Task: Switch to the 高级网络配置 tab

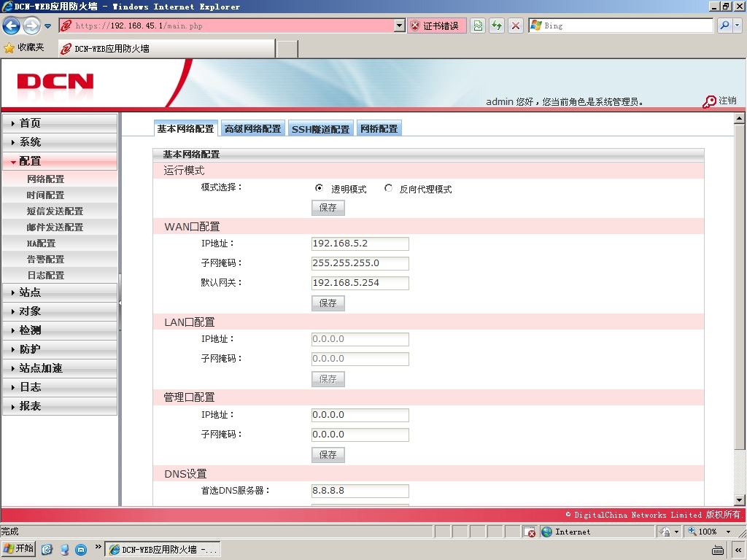Action: (x=252, y=128)
